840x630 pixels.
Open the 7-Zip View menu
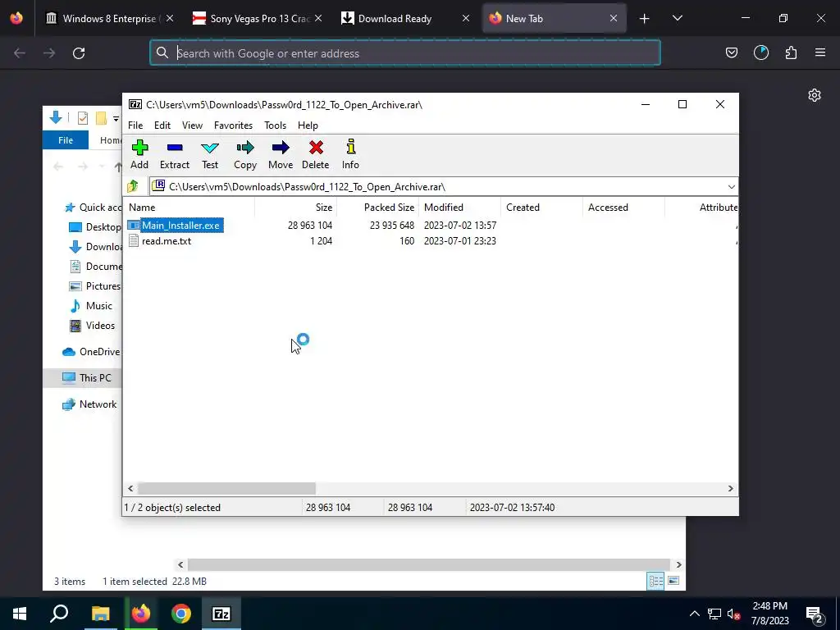pos(192,126)
